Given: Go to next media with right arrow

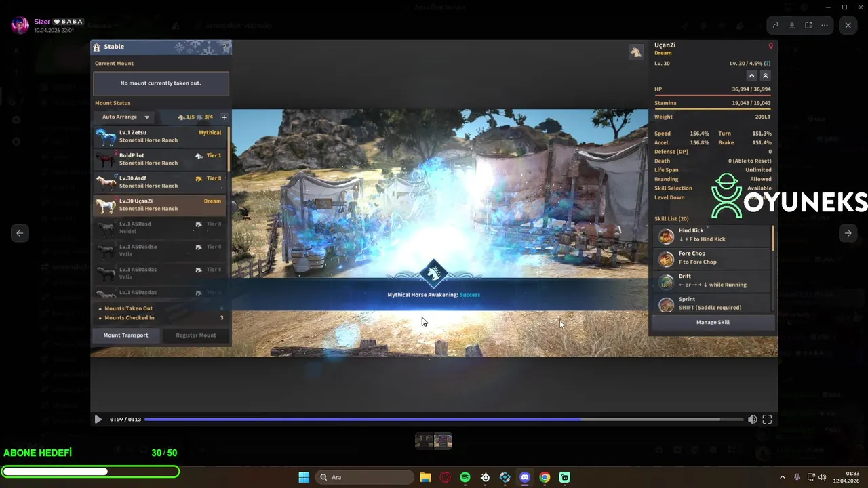Looking at the screenshot, I should pos(848,233).
